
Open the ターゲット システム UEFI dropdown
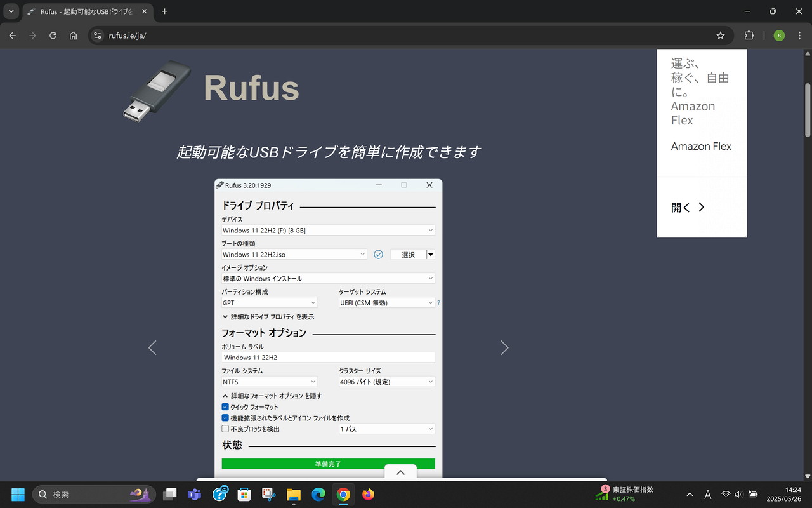click(x=386, y=303)
